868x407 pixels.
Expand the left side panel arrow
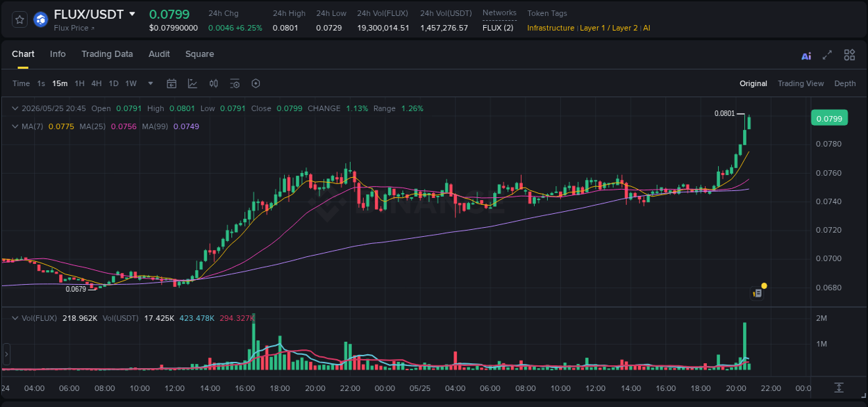coord(6,354)
